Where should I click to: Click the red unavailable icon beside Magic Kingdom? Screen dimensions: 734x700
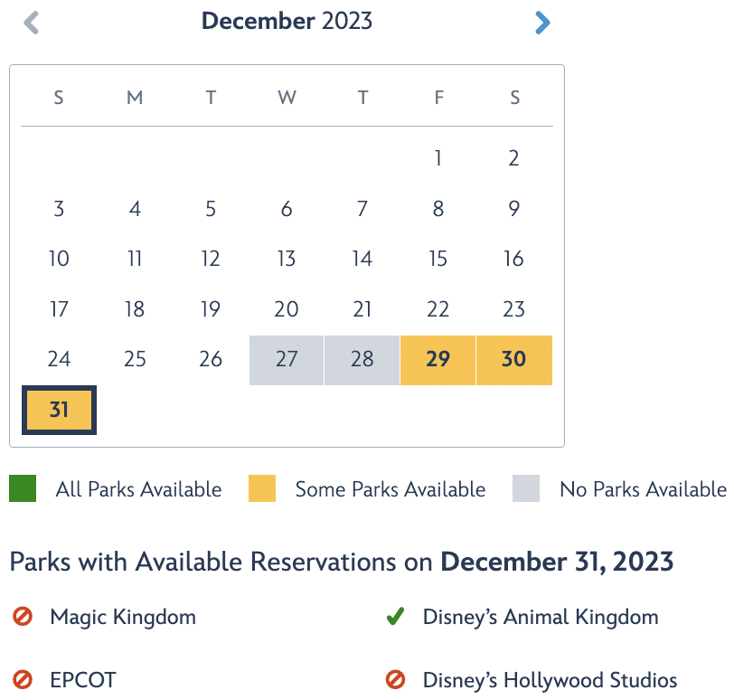coord(23,616)
